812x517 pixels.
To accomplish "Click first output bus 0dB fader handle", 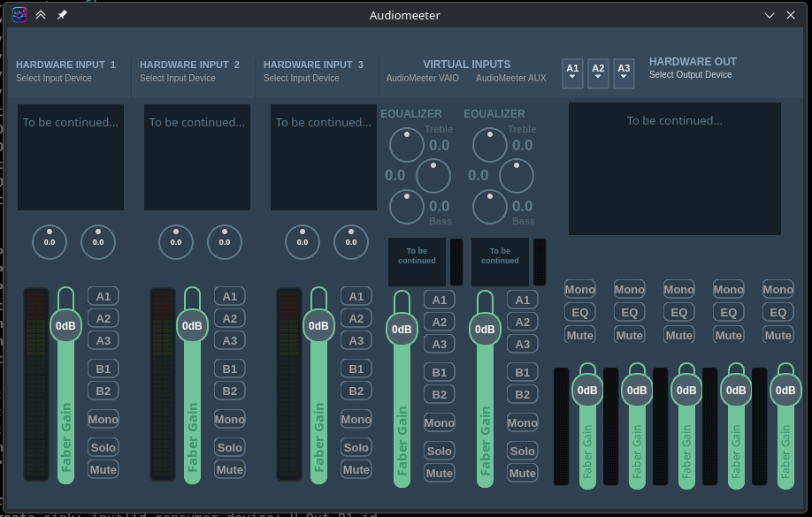I will point(587,391).
